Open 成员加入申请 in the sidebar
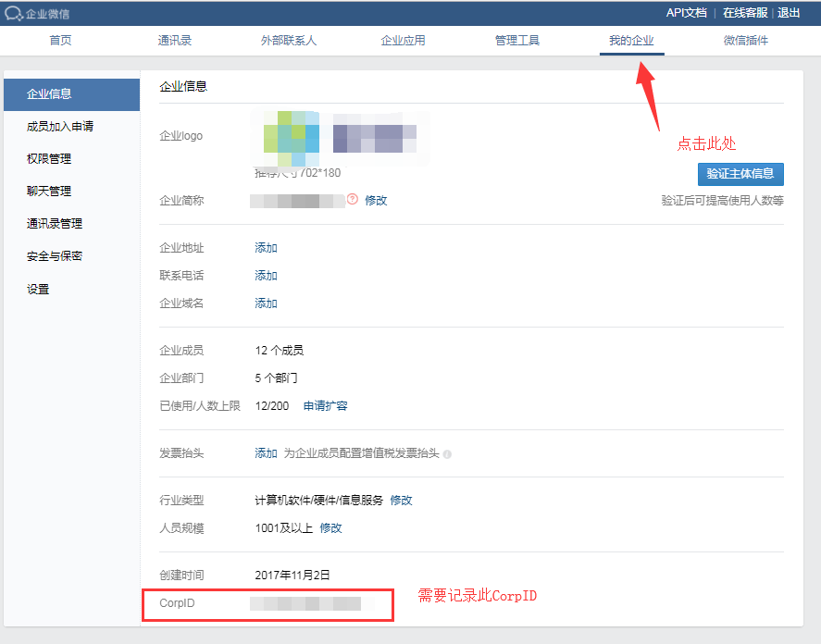Viewport: 821px width, 644px height. click(59, 126)
